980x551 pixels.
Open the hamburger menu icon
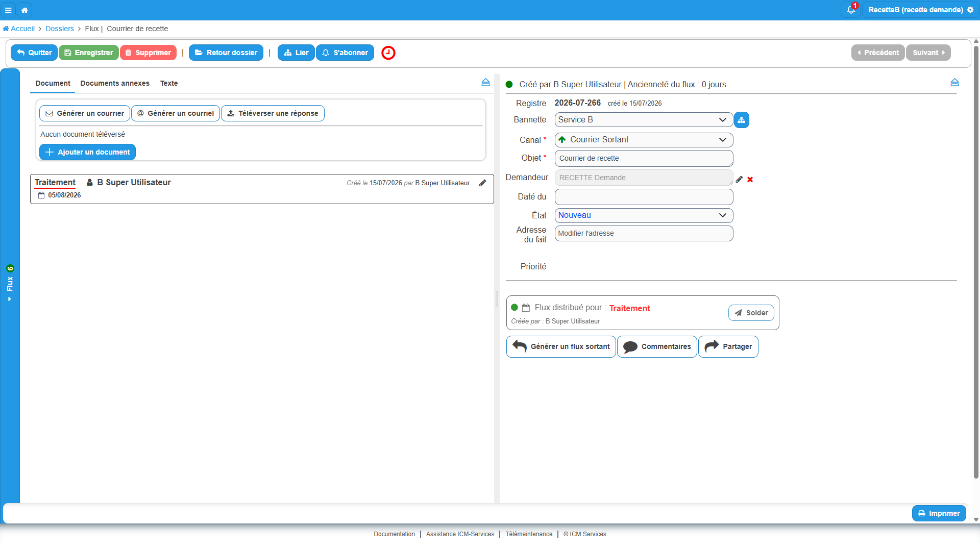[8, 10]
